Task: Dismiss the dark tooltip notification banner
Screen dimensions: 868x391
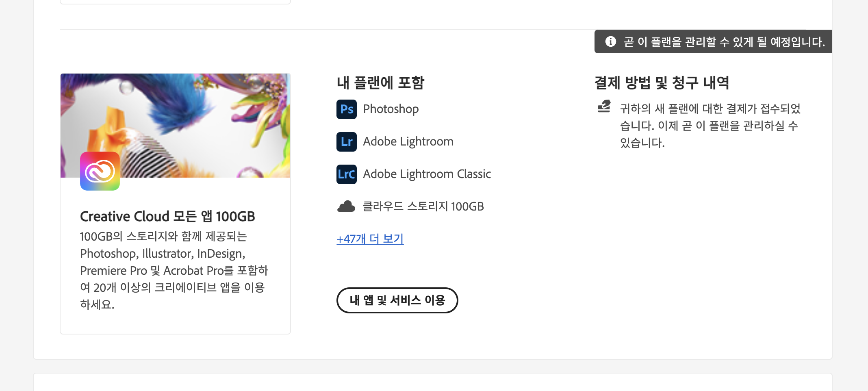Action: (x=712, y=41)
